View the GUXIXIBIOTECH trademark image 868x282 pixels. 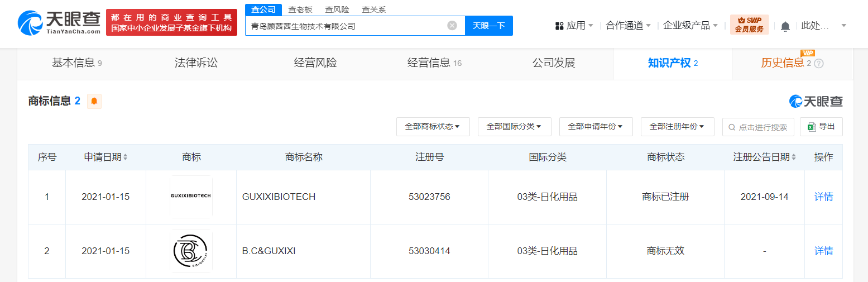(191, 197)
